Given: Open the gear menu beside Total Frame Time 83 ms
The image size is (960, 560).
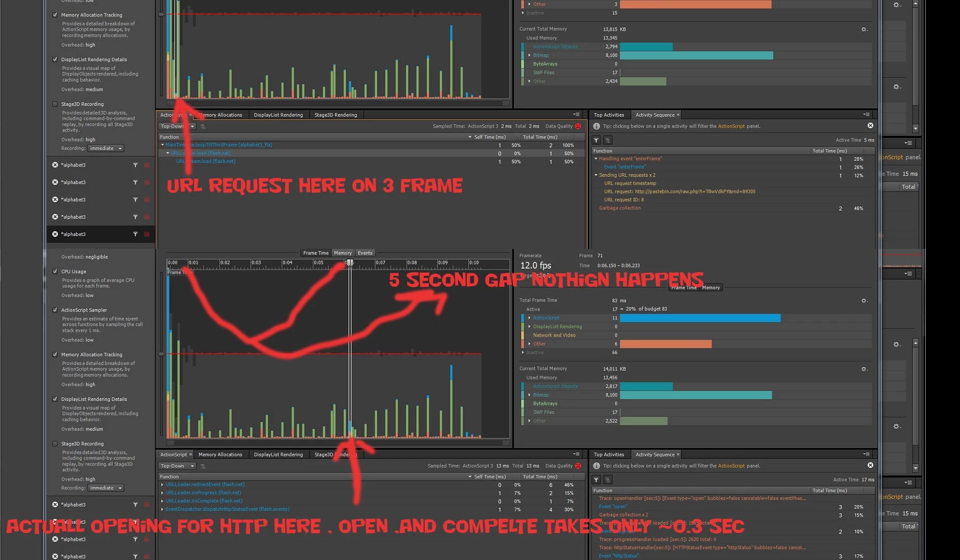Looking at the screenshot, I should click(x=864, y=300).
